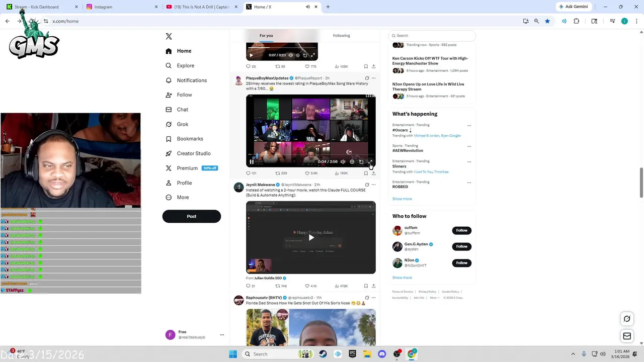Open settings gear of Song Wars video

pyautogui.click(x=352, y=162)
